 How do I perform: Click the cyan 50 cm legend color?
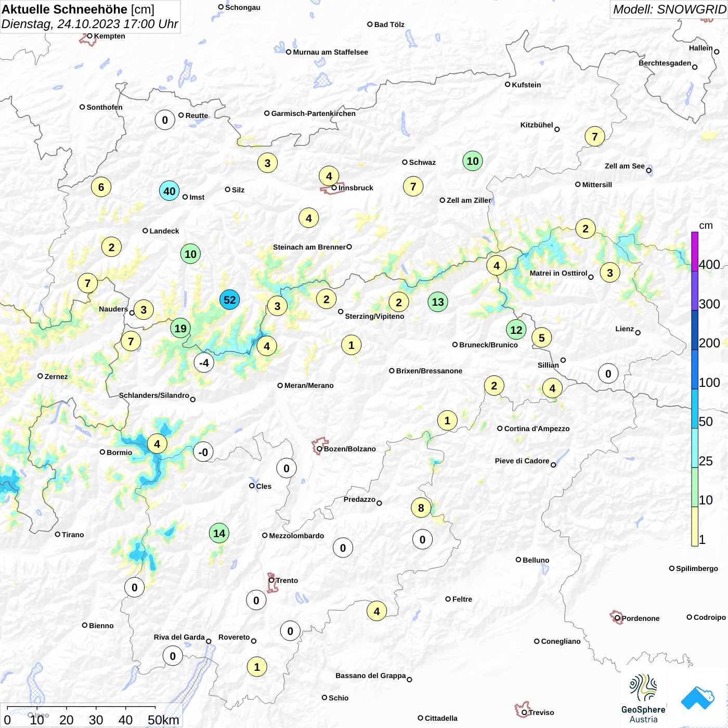click(x=695, y=409)
